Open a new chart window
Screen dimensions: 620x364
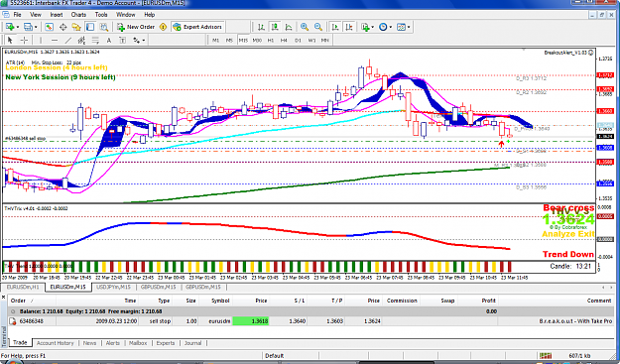pos(9,27)
